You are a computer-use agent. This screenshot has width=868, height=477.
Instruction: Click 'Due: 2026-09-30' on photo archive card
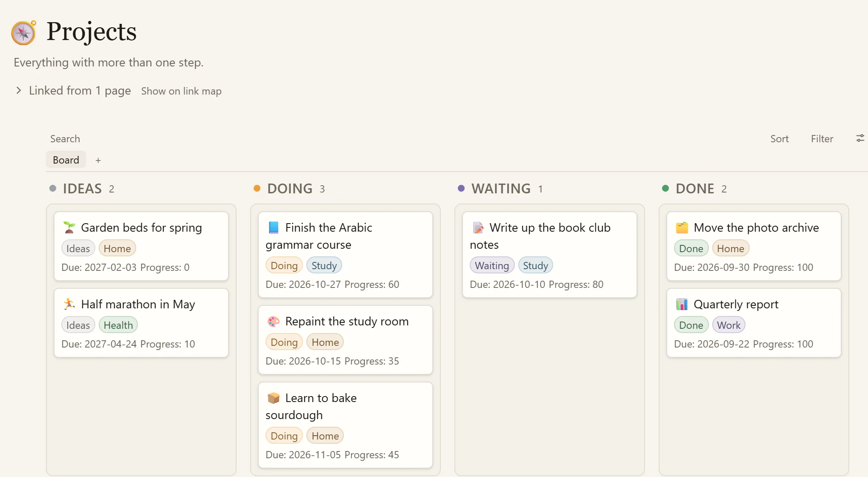click(712, 267)
